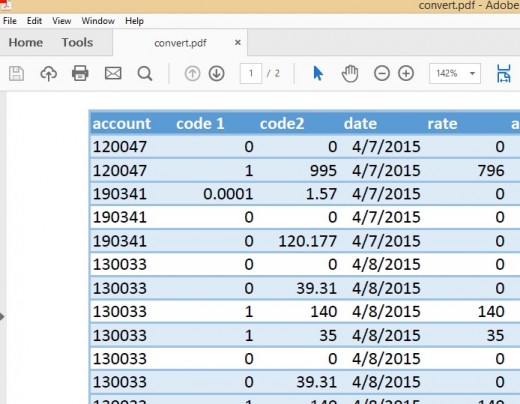520x404 pixels.
Task: Open the View menu
Action: (x=62, y=21)
